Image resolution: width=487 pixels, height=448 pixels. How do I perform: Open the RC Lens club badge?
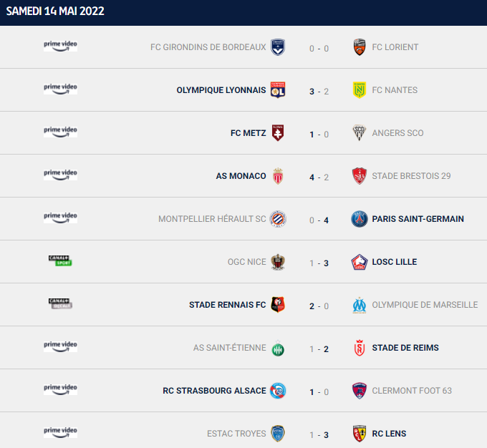click(360, 434)
